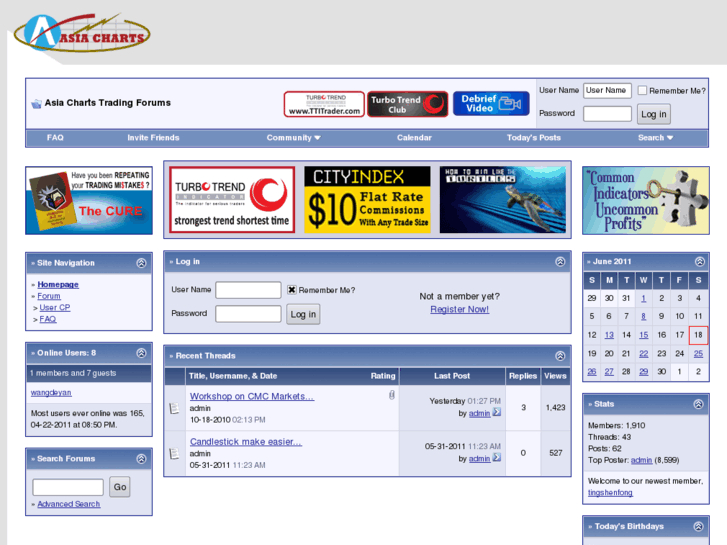Click the Register Now! link

(x=459, y=309)
